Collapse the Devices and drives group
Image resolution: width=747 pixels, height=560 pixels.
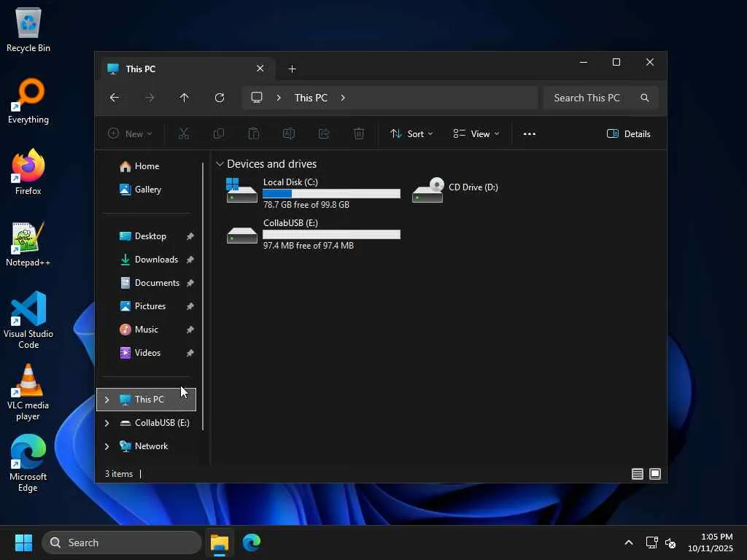tap(220, 164)
